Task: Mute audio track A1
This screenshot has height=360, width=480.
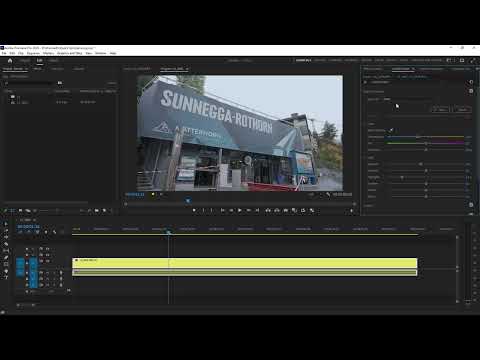Action: coord(48,273)
